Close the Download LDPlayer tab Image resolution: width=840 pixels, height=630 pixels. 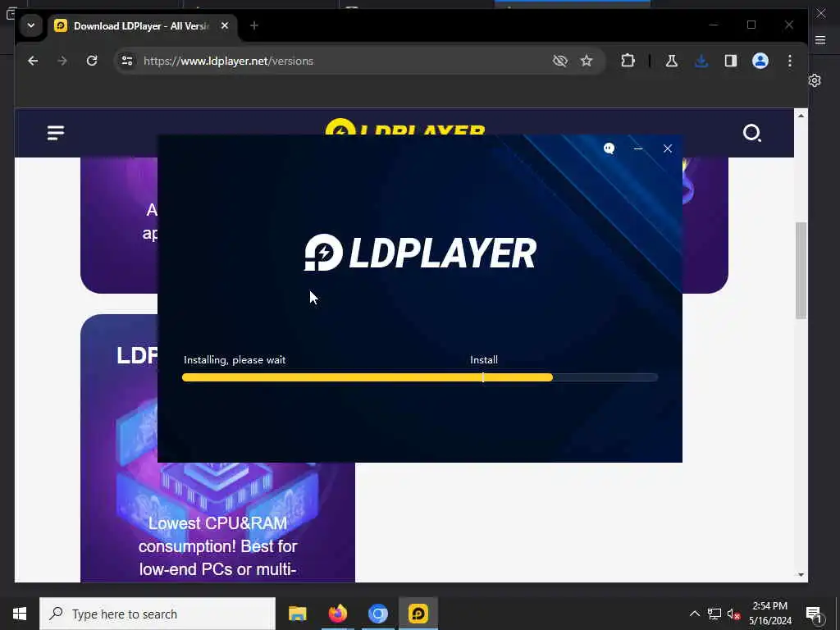click(225, 25)
